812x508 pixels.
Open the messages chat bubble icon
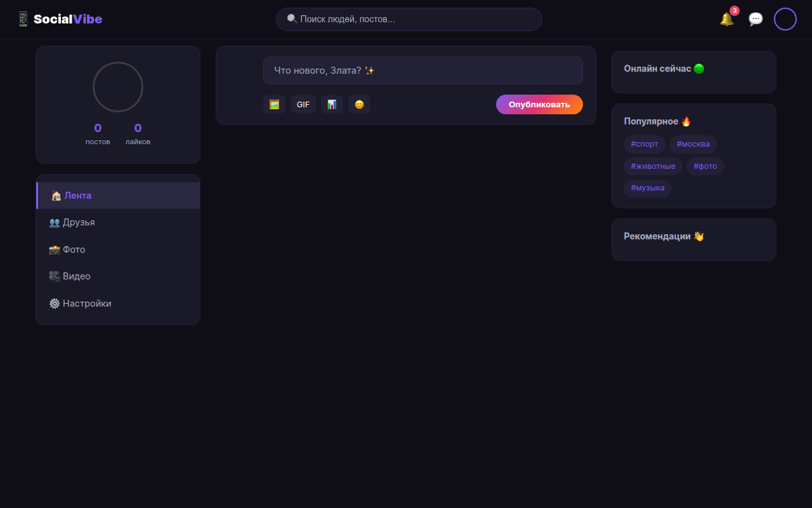click(x=756, y=19)
